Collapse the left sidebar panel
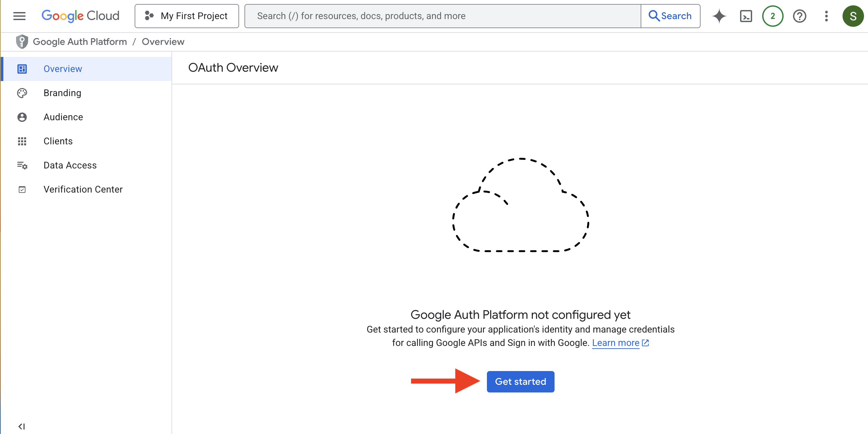 click(21, 426)
